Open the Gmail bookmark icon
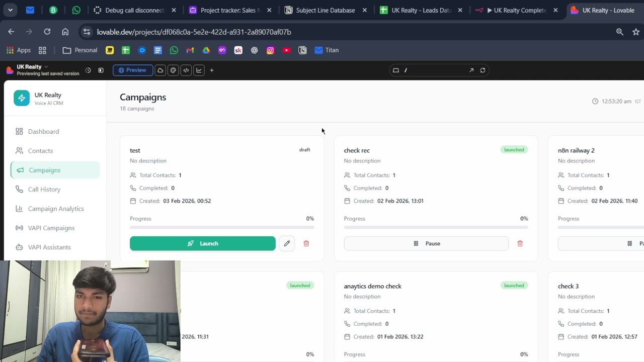This screenshot has width=644, height=362. point(190,50)
